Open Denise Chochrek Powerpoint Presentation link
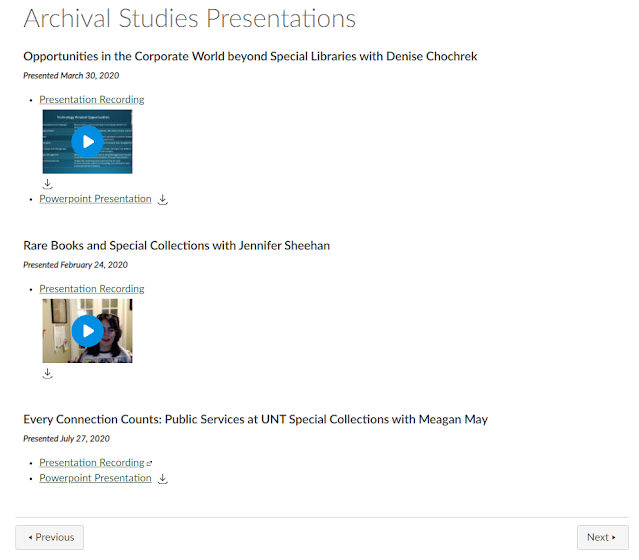 point(95,198)
